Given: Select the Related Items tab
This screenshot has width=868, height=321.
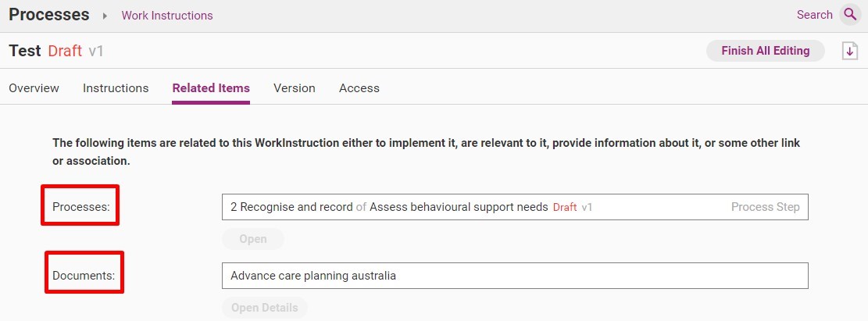Looking at the screenshot, I should pyautogui.click(x=211, y=88).
